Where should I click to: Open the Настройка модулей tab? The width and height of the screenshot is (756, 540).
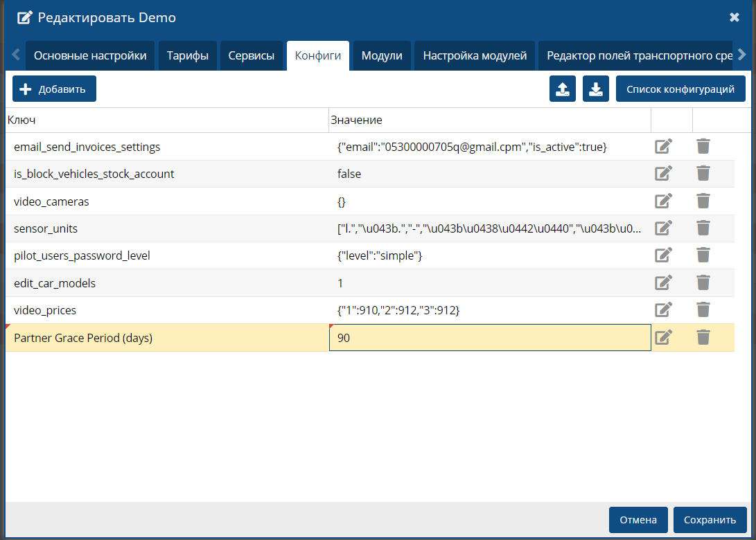475,55
